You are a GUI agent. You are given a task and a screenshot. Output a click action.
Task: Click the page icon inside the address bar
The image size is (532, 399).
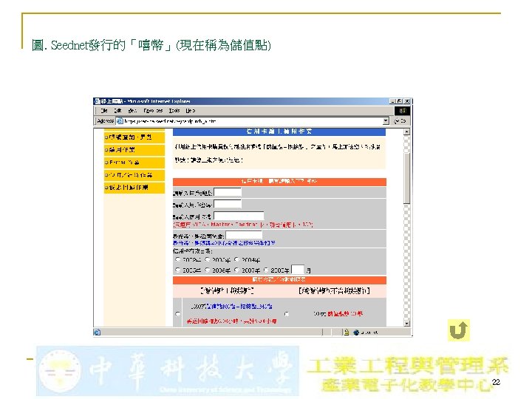pos(120,120)
